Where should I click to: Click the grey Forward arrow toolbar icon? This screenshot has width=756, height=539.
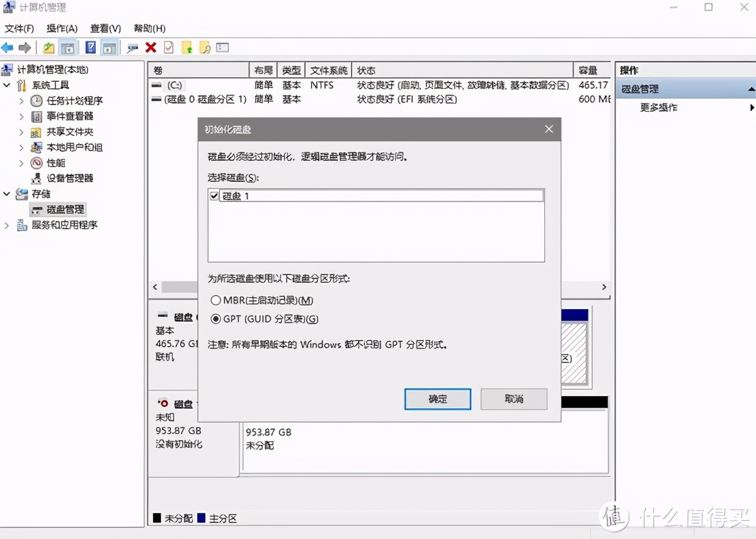[x=25, y=48]
